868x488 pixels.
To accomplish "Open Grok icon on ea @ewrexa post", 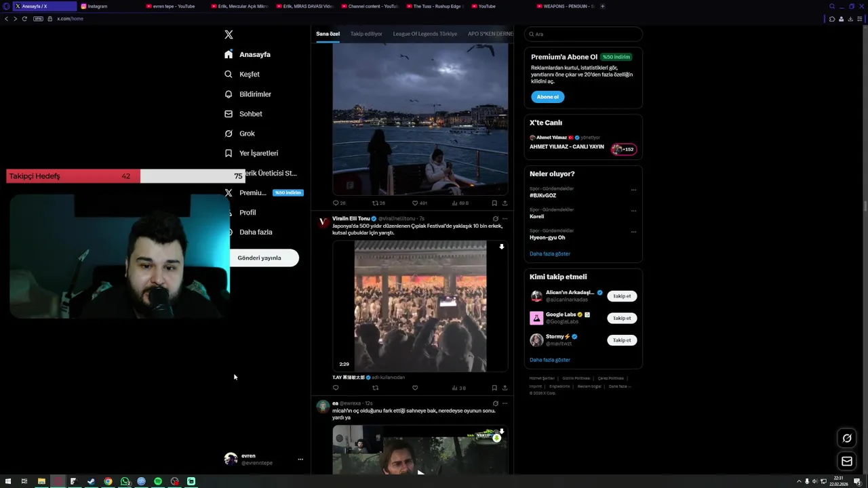I will tap(495, 403).
